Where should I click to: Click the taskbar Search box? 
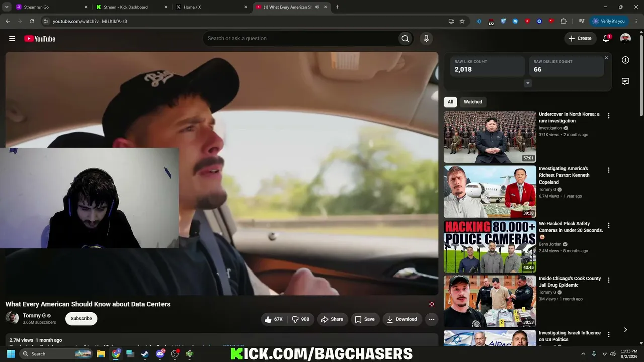click(x=56, y=354)
